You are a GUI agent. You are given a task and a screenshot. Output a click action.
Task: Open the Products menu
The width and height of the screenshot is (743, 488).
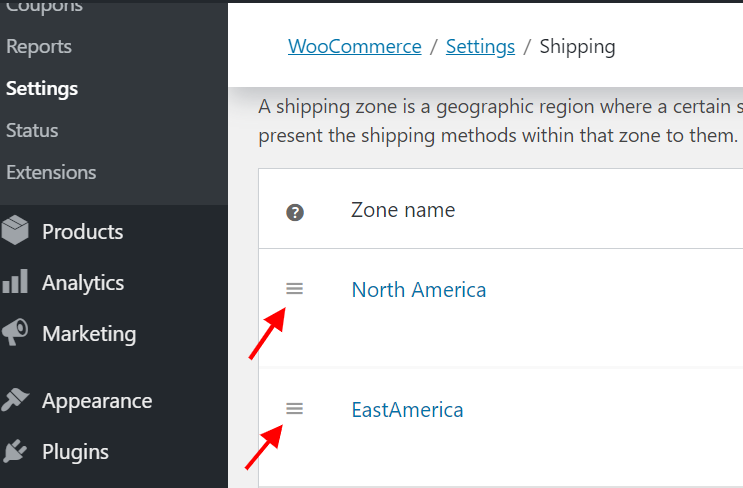click(x=82, y=231)
